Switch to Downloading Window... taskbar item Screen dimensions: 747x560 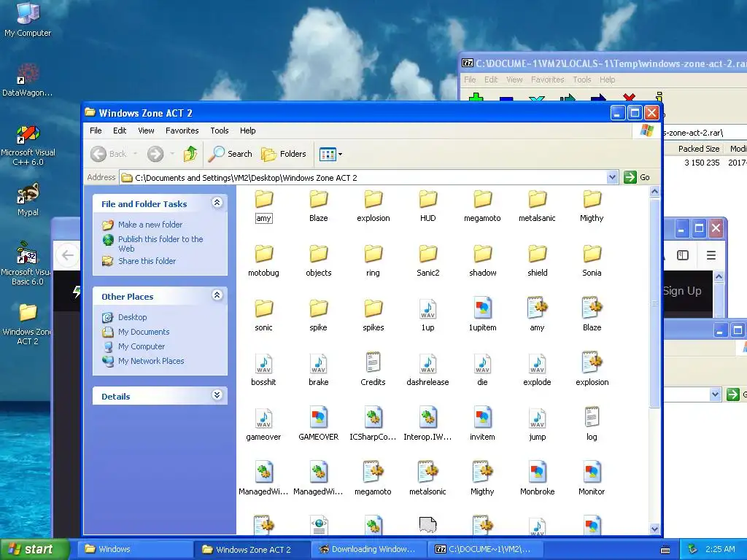[370, 549]
